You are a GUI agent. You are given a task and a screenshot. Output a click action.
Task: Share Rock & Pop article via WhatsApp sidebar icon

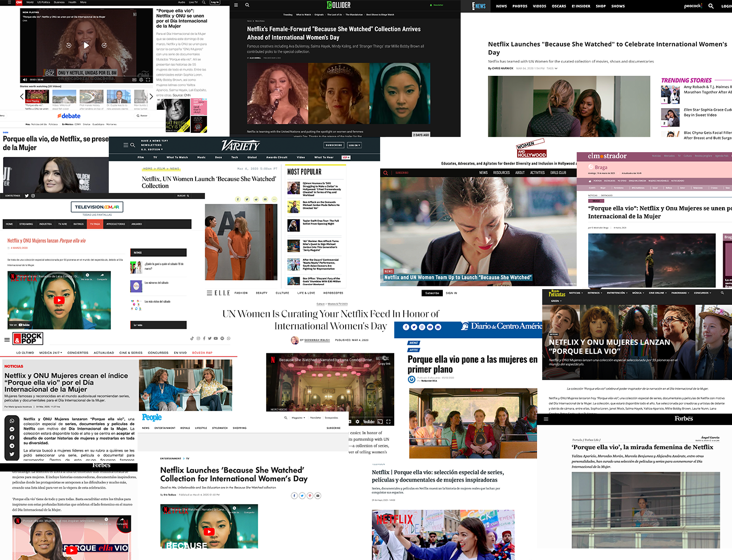pyautogui.click(x=12, y=420)
